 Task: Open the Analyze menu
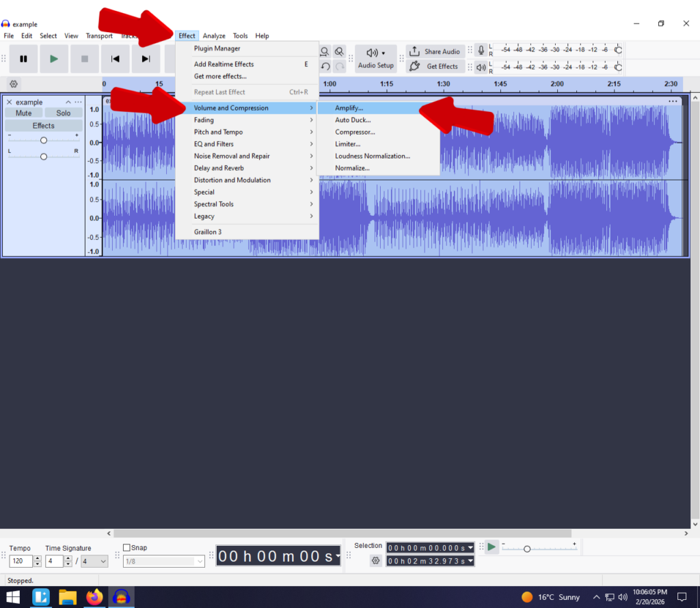click(x=214, y=36)
